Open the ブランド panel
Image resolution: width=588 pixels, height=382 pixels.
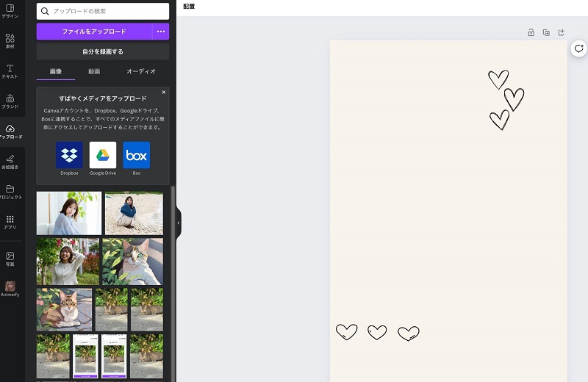(10, 101)
